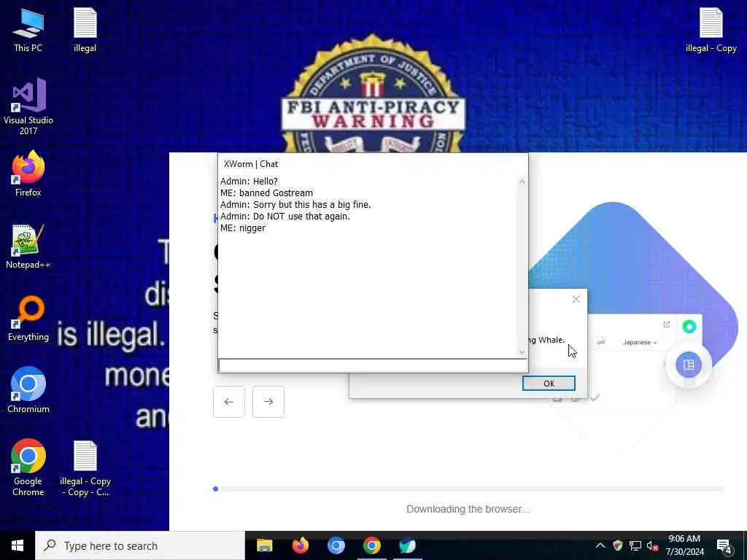Click the green circle icon in illustration

coord(689,327)
